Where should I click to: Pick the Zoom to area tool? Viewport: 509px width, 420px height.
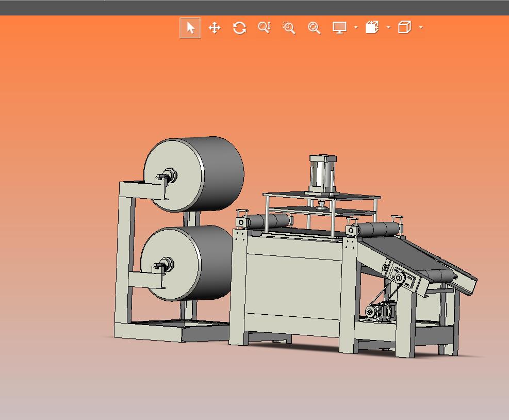(289, 28)
